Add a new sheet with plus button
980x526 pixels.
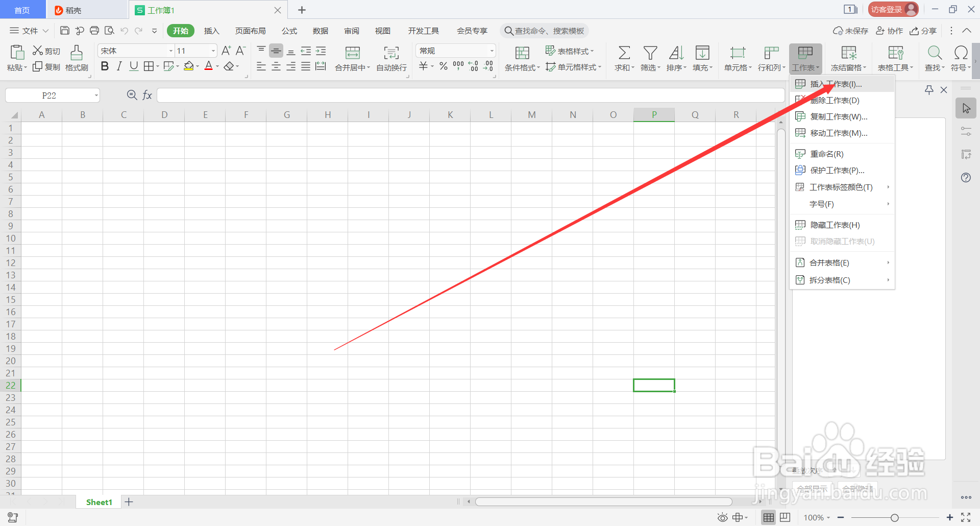pyautogui.click(x=129, y=502)
